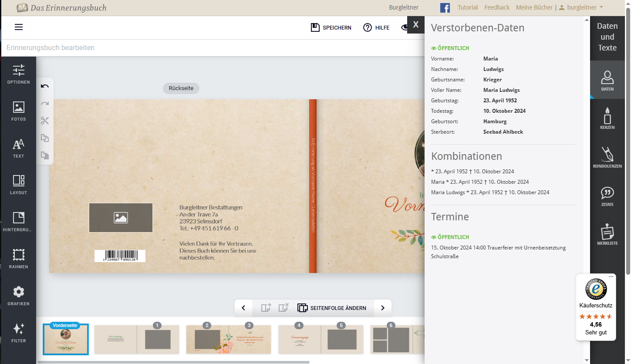631x364 pixels.
Task: Click combination 'Maria * 23. April 1952'
Action: pyautogui.click(x=480, y=182)
